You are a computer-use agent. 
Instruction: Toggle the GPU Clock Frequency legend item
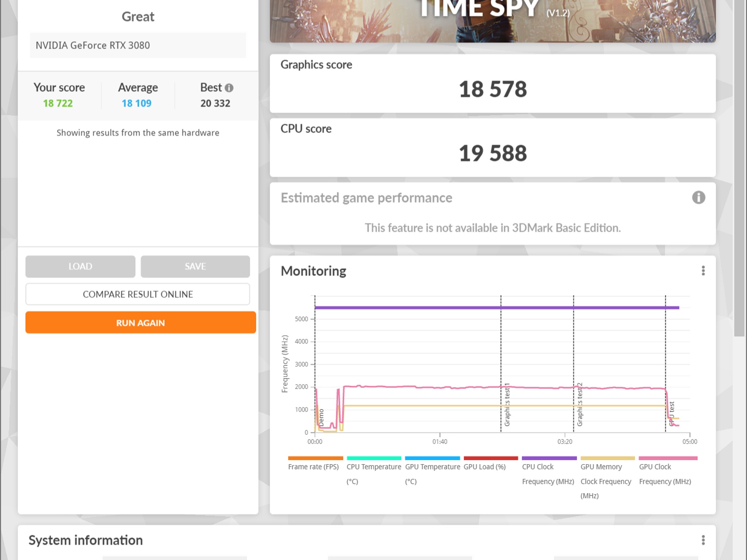coord(668,471)
